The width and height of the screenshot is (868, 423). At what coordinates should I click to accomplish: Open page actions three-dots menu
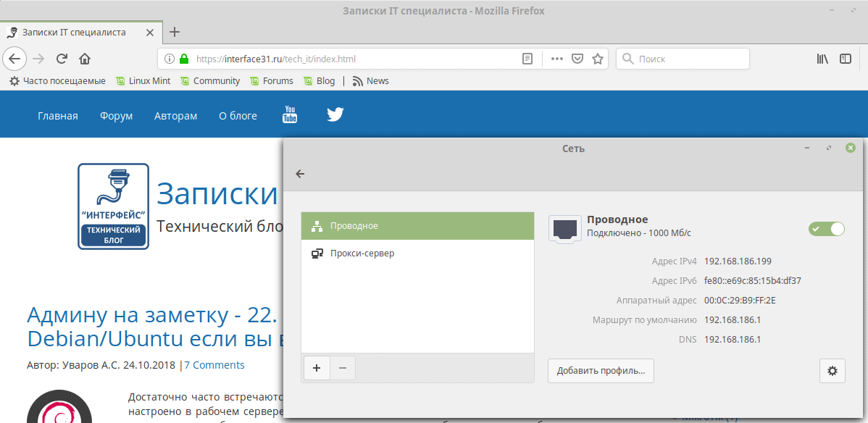[x=556, y=59]
